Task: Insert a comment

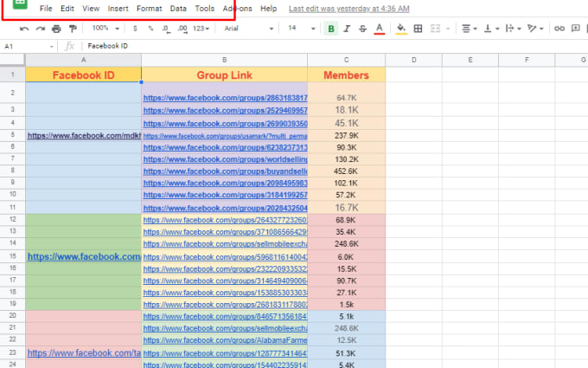Action: point(576,29)
